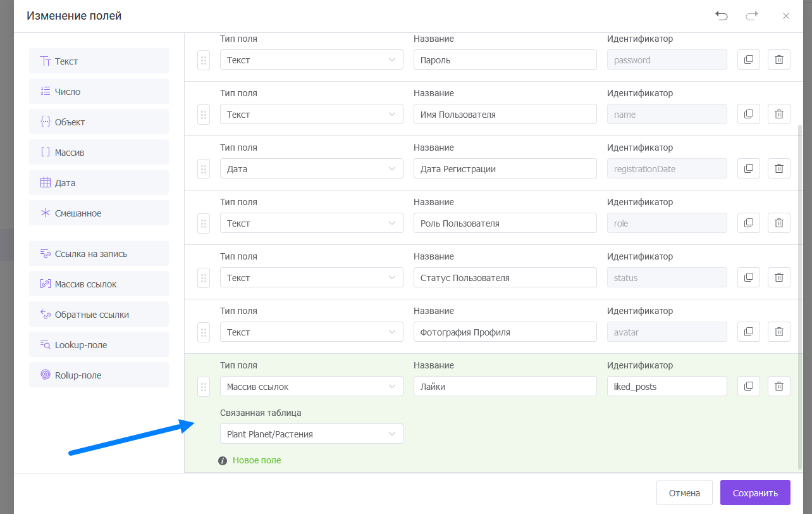Edit the Роль Пользователя name input
This screenshot has height=514, width=812.
(x=505, y=223)
